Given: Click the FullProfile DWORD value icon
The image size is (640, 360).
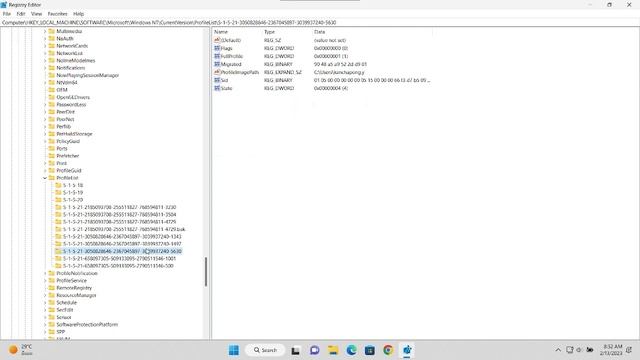Looking at the screenshot, I should click(x=217, y=56).
